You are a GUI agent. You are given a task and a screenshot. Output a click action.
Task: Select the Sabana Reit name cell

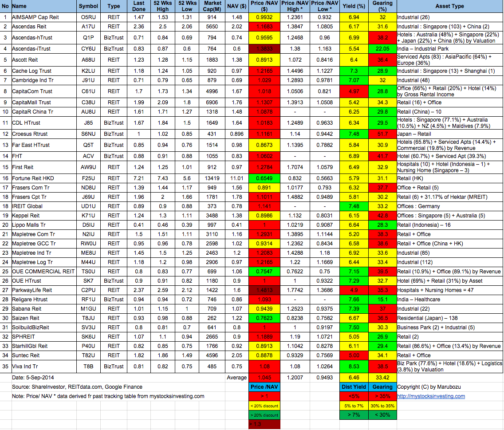[x=44, y=309]
